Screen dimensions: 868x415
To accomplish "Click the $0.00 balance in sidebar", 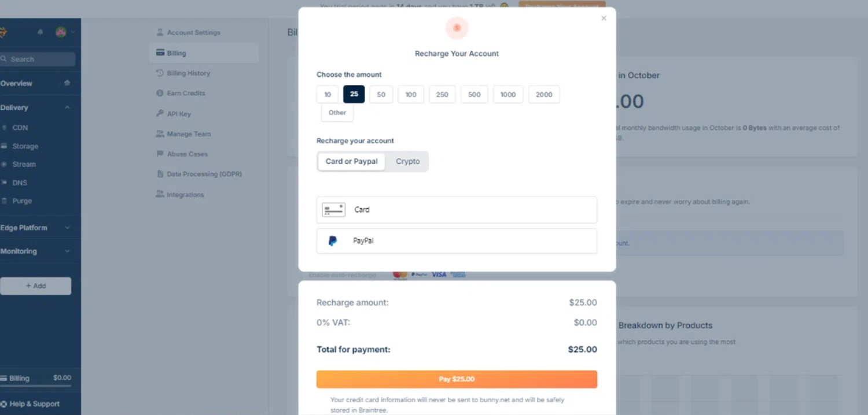I will (62, 377).
